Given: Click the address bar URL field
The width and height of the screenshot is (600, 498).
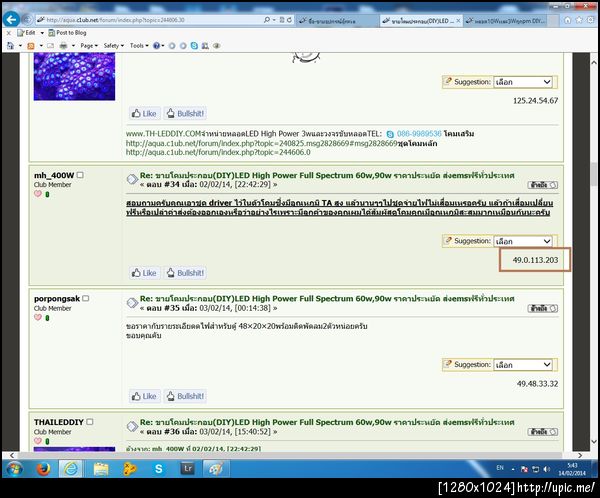Looking at the screenshot, I should [149, 20].
